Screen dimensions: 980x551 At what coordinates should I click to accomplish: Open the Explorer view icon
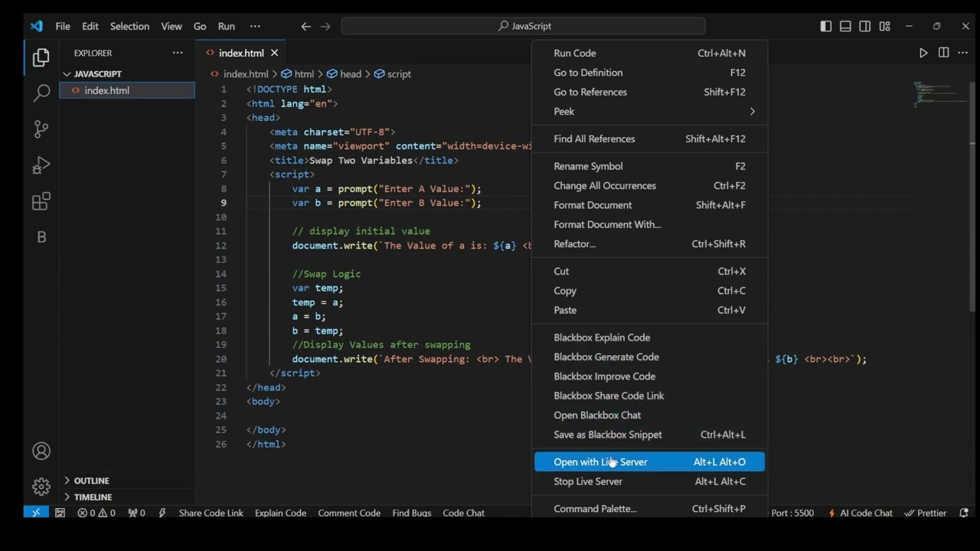(41, 57)
